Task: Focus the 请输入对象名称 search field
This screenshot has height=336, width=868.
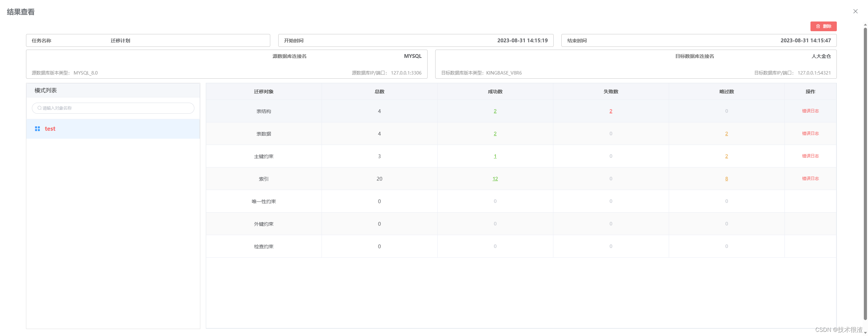Action: tap(113, 108)
